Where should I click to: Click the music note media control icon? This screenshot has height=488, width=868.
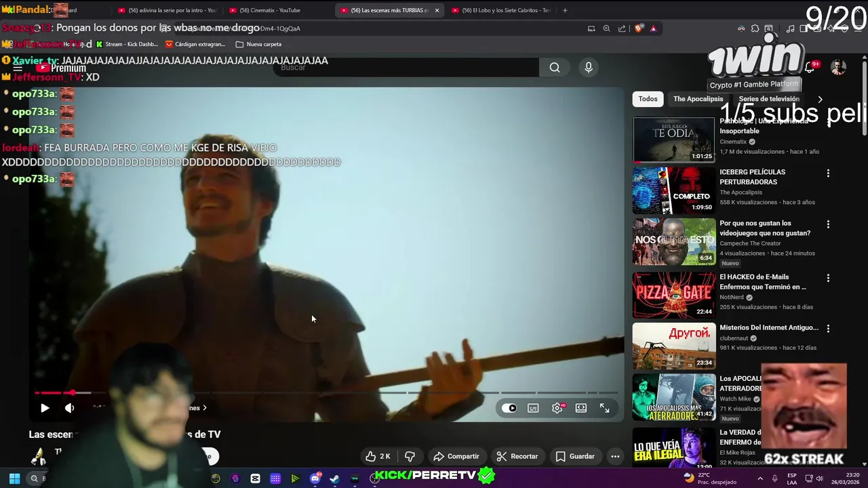(790, 28)
